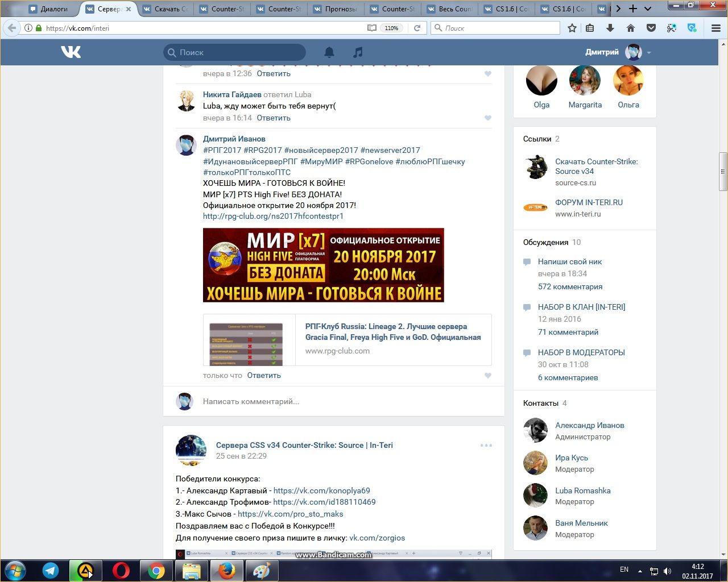
Task: Open Windows Explorer from the taskbar
Action: pyautogui.click(x=192, y=571)
